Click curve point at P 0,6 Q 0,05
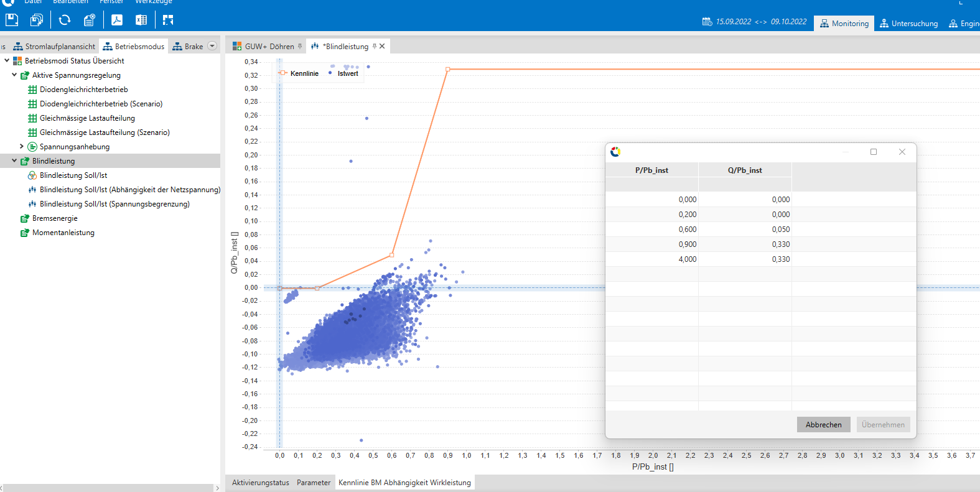 (x=391, y=255)
